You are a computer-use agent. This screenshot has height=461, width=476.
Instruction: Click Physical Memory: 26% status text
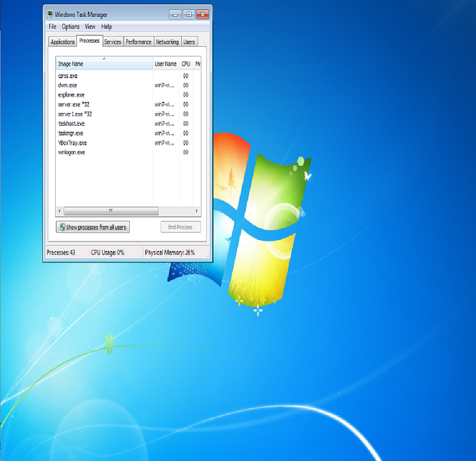tap(170, 252)
